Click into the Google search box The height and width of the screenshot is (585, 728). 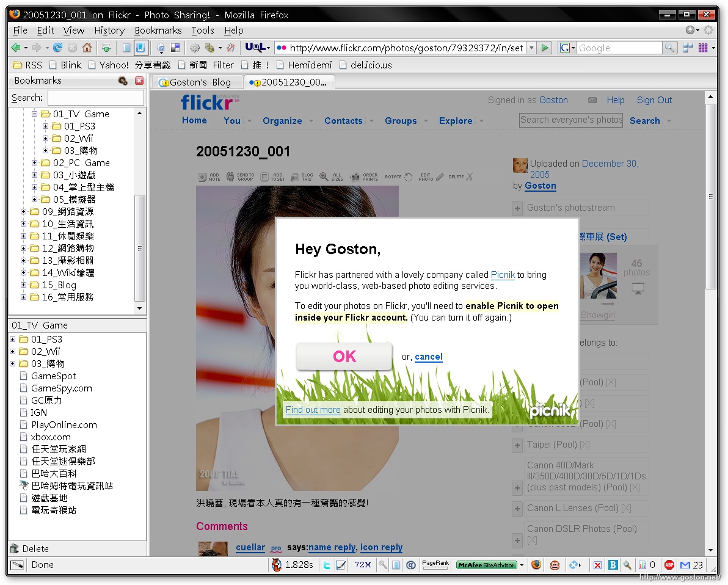point(619,48)
